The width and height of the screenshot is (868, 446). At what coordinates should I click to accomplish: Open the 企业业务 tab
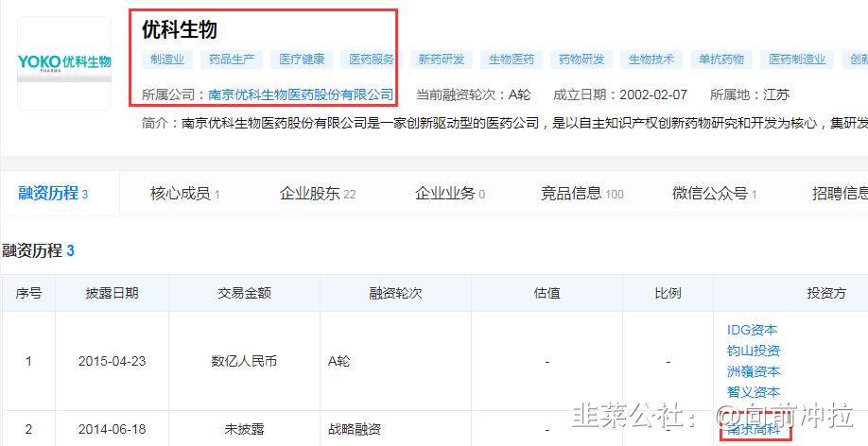coord(450,194)
